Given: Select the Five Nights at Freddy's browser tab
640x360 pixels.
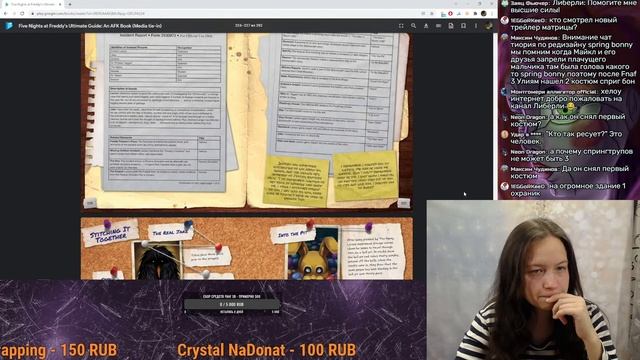Looking at the screenshot, I should click(33, 4).
